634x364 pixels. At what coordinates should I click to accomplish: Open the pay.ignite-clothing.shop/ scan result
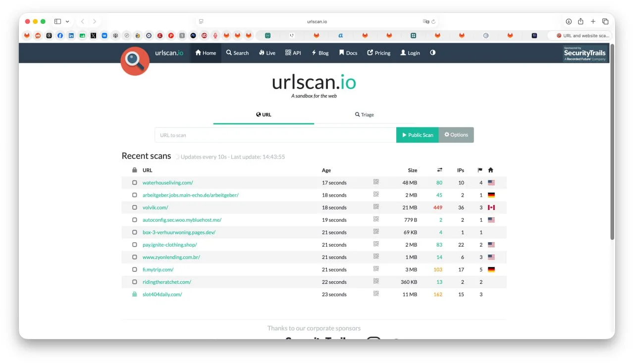[x=169, y=245]
